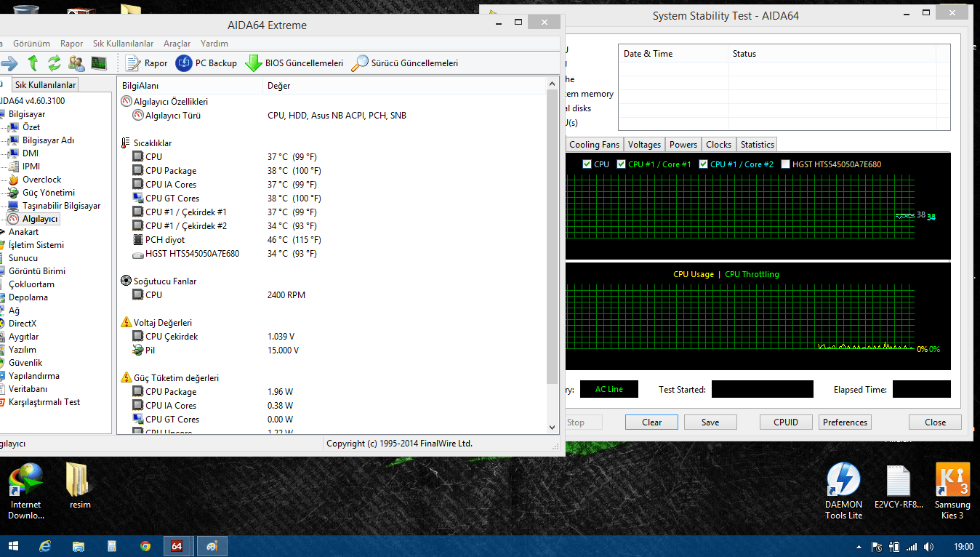Open the Rapor menu in menu bar

click(x=72, y=44)
